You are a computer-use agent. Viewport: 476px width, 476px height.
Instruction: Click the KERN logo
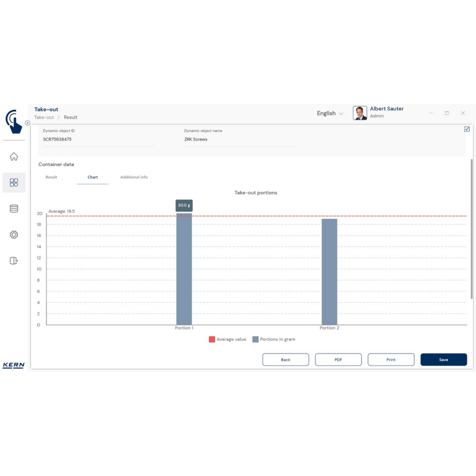click(x=14, y=365)
